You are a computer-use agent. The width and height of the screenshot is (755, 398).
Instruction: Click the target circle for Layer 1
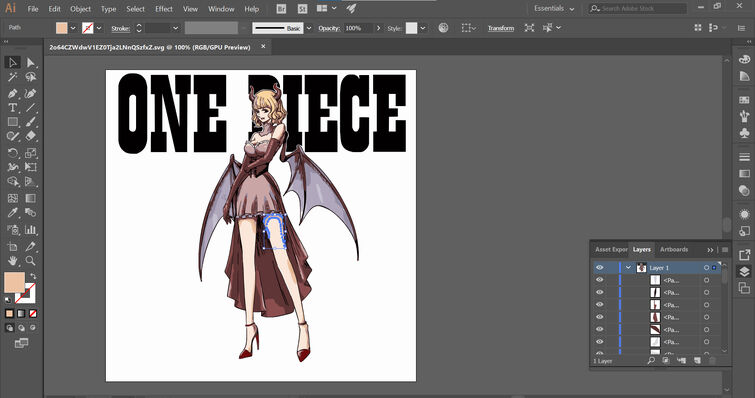pos(706,268)
